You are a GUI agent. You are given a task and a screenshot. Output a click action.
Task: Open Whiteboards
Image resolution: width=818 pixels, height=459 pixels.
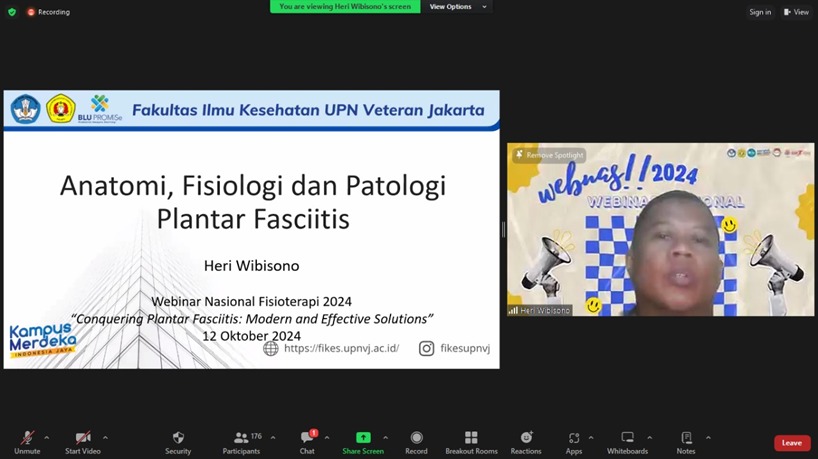coord(627,442)
